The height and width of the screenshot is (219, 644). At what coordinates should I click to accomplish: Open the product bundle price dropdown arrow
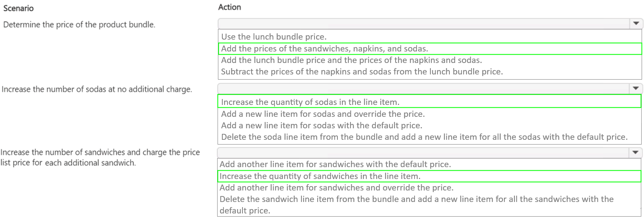[x=636, y=23]
